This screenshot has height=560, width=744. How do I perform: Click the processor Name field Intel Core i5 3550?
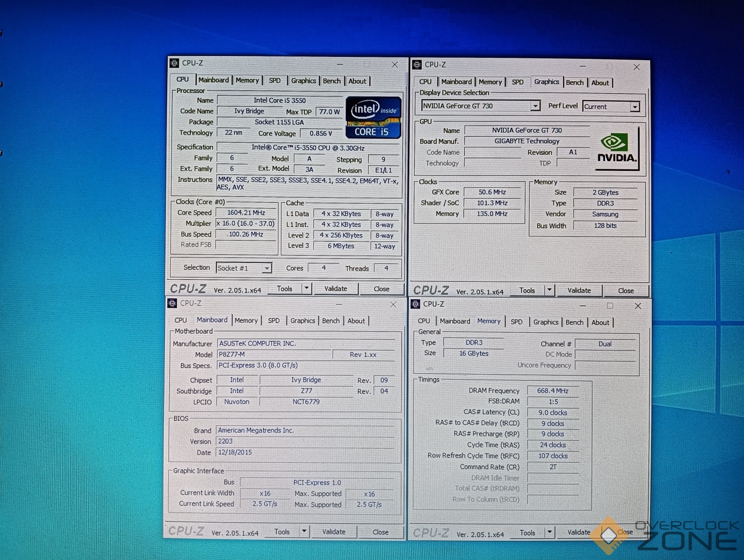280,100
